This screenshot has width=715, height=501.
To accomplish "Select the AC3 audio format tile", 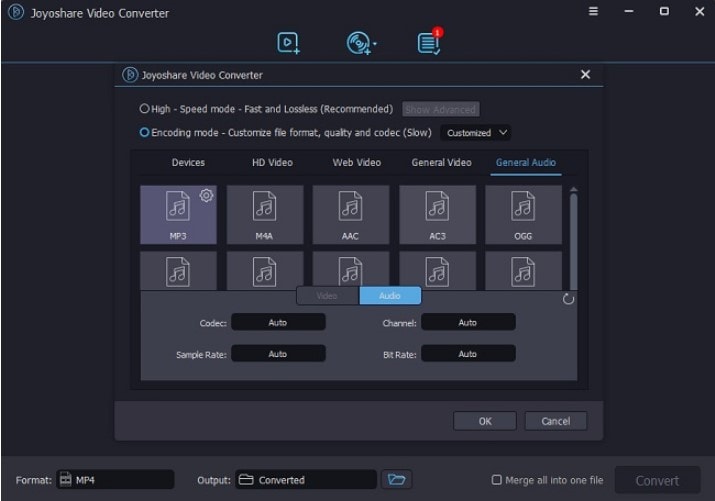I will coord(437,215).
